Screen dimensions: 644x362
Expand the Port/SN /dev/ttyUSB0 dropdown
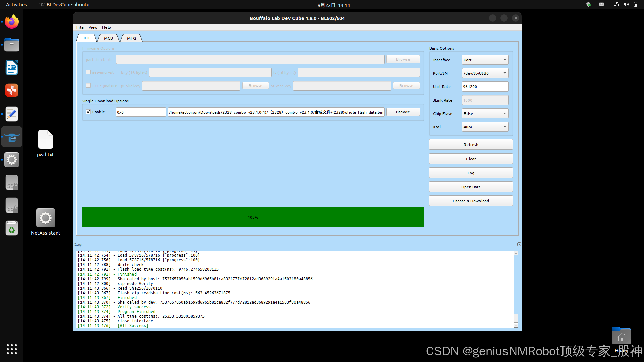485,73
